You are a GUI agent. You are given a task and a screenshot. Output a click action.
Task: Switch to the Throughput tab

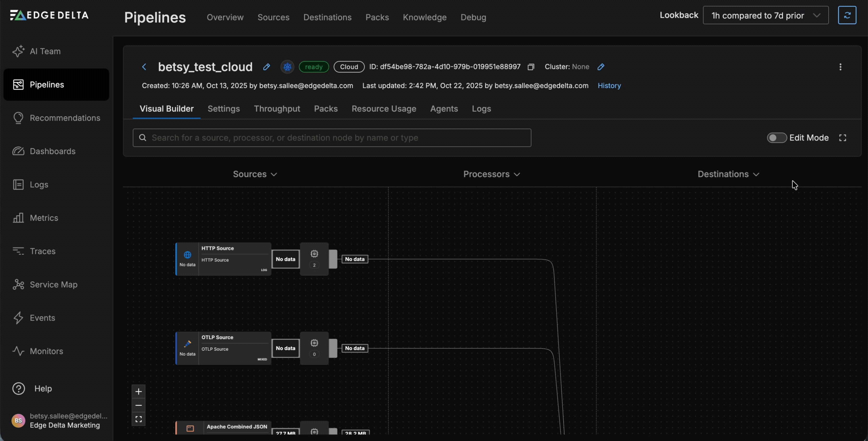(x=277, y=109)
